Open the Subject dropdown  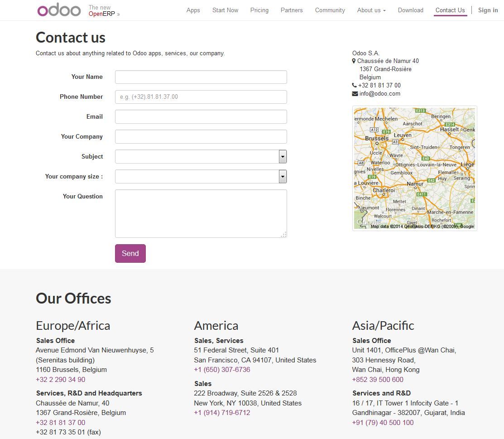coord(201,157)
